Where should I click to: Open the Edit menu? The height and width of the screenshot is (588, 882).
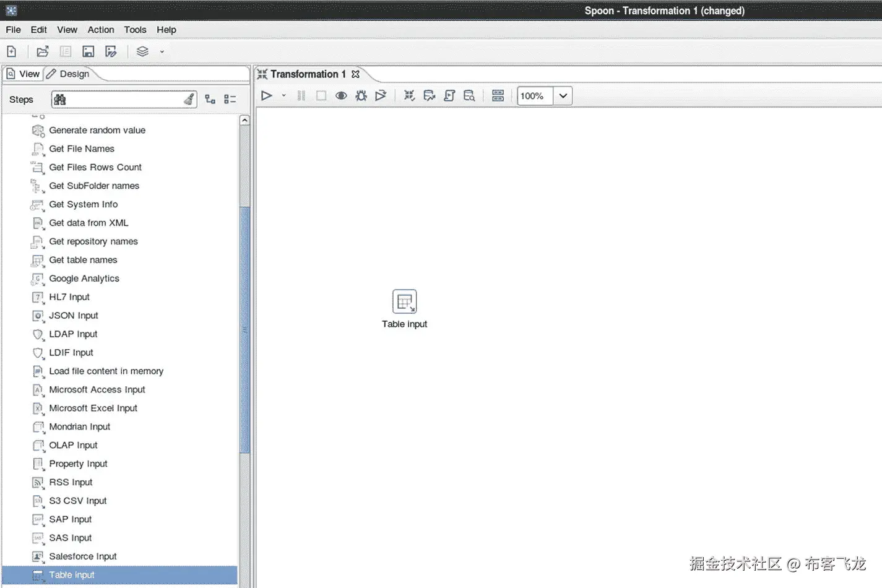point(39,30)
